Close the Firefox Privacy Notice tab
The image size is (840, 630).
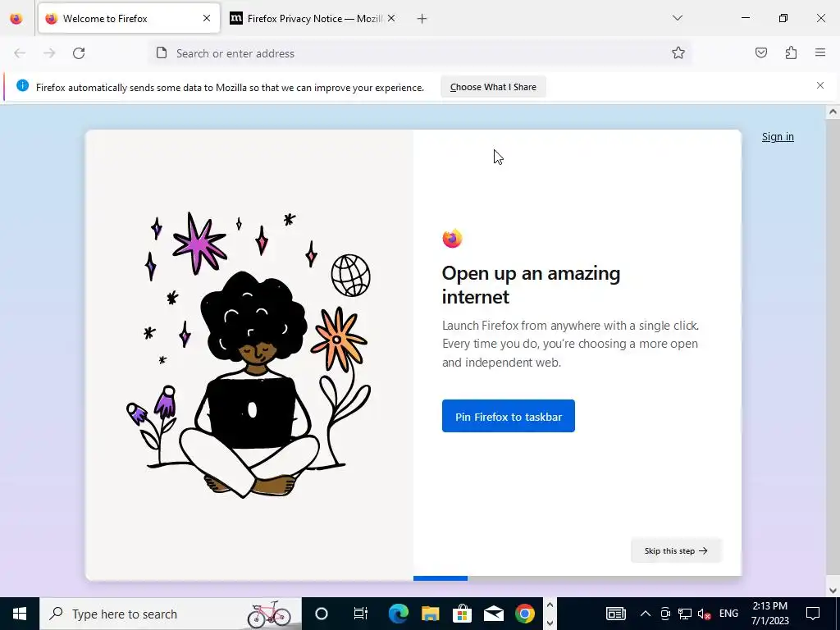pos(391,18)
